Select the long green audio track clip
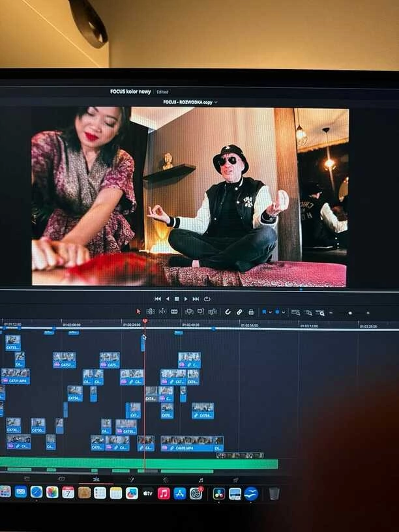This screenshot has height=532, width=399. coord(139,464)
